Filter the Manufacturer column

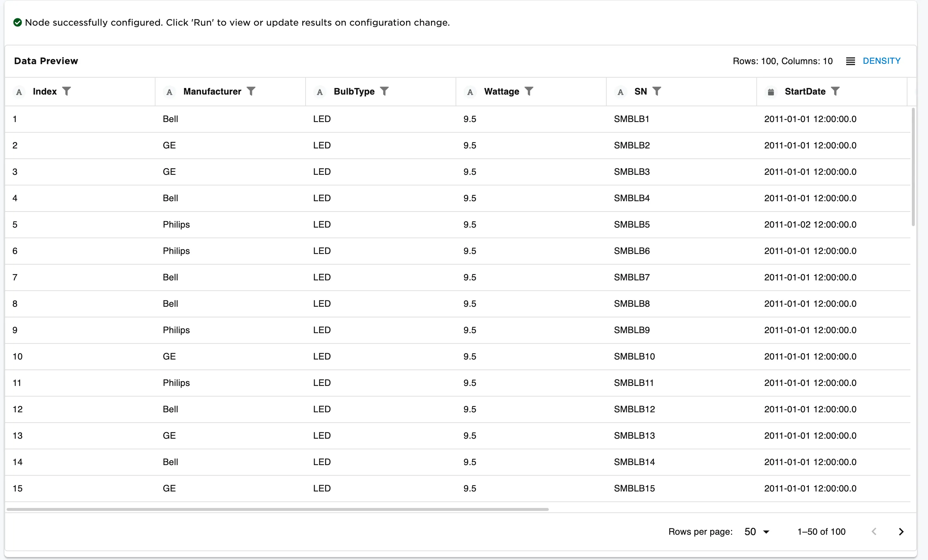click(x=251, y=91)
